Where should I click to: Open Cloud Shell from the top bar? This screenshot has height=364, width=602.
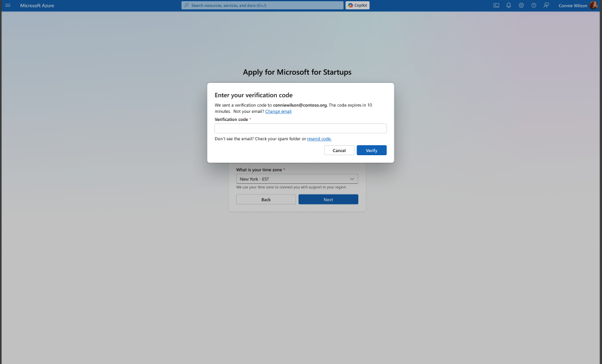pyautogui.click(x=496, y=6)
